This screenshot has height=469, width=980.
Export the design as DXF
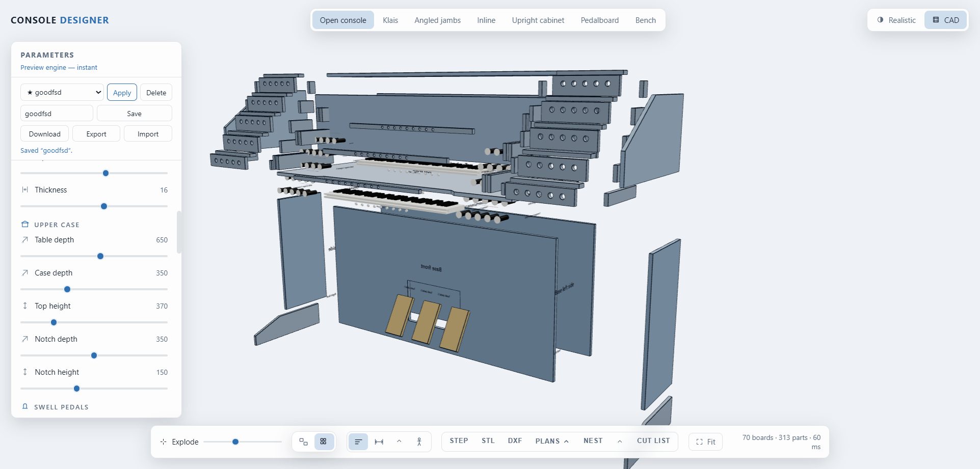click(x=515, y=441)
